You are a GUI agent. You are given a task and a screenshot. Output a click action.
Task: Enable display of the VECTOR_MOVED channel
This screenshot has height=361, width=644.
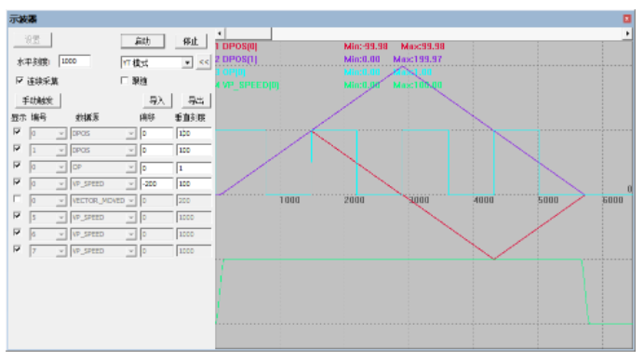tap(17, 199)
